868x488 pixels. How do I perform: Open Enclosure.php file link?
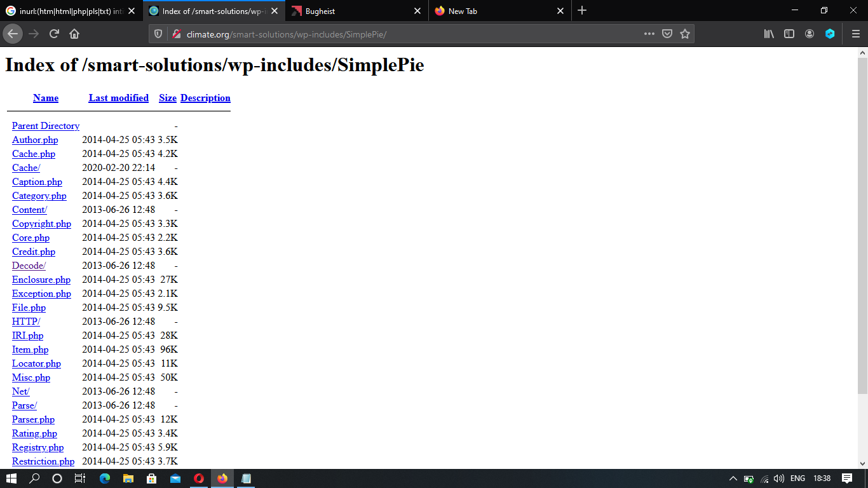(41, 280)
